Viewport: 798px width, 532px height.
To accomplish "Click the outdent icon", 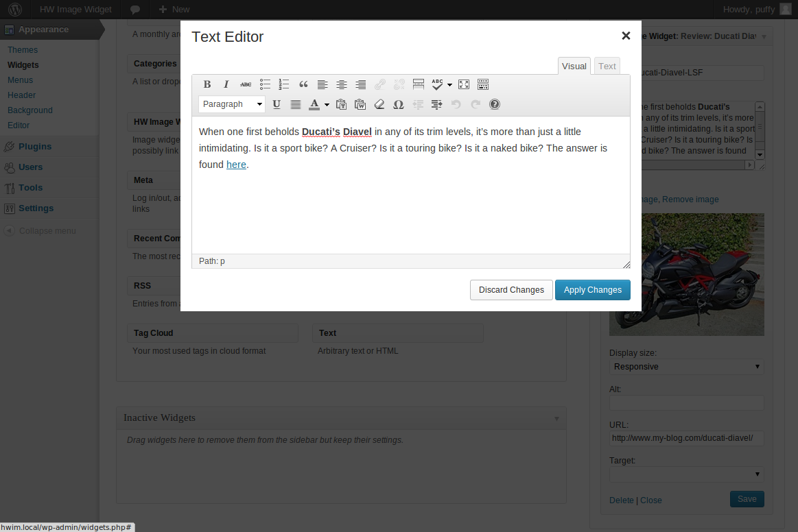I will click(x=418, y=104).
